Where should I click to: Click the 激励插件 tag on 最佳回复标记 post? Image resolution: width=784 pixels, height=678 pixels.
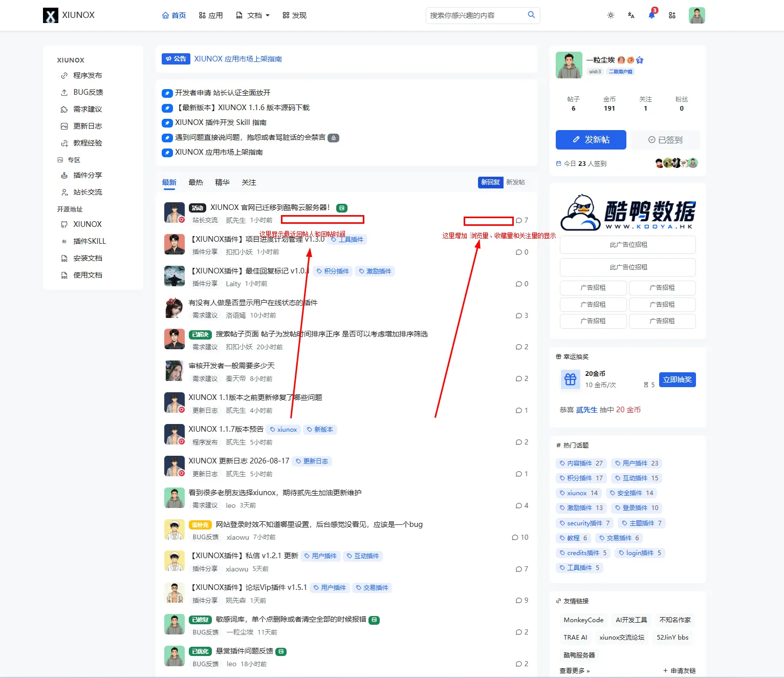[375, 271]
